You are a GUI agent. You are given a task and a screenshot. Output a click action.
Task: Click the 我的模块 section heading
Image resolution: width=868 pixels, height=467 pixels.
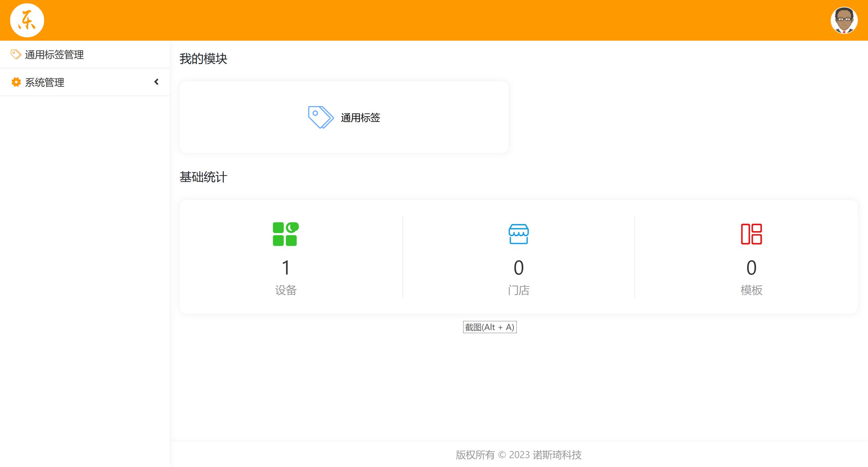[203, 59]
